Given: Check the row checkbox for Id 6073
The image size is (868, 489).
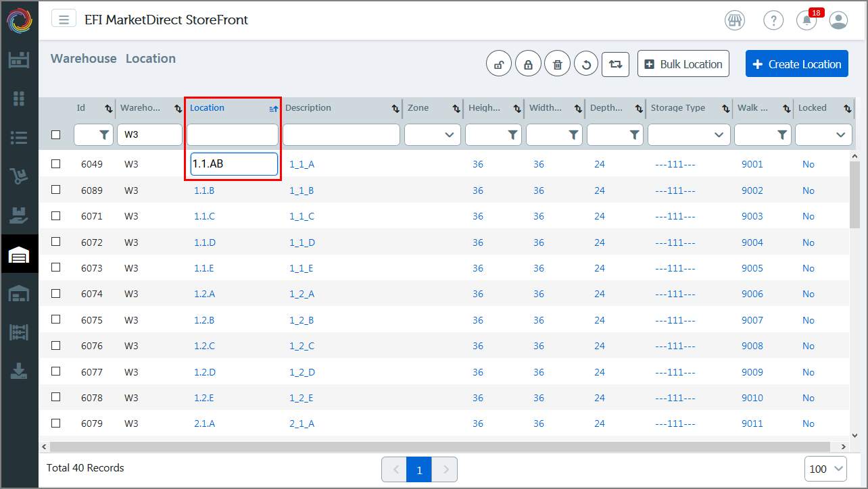Looking at the screenshot, I should (x=56, y=267).
